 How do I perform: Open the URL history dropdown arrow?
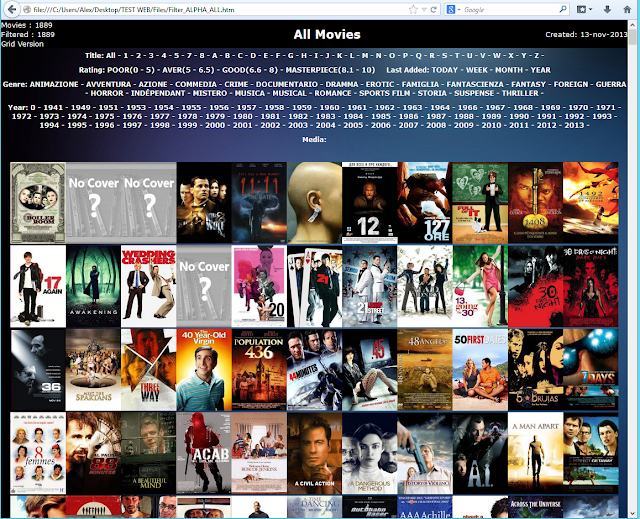[424, 9]
